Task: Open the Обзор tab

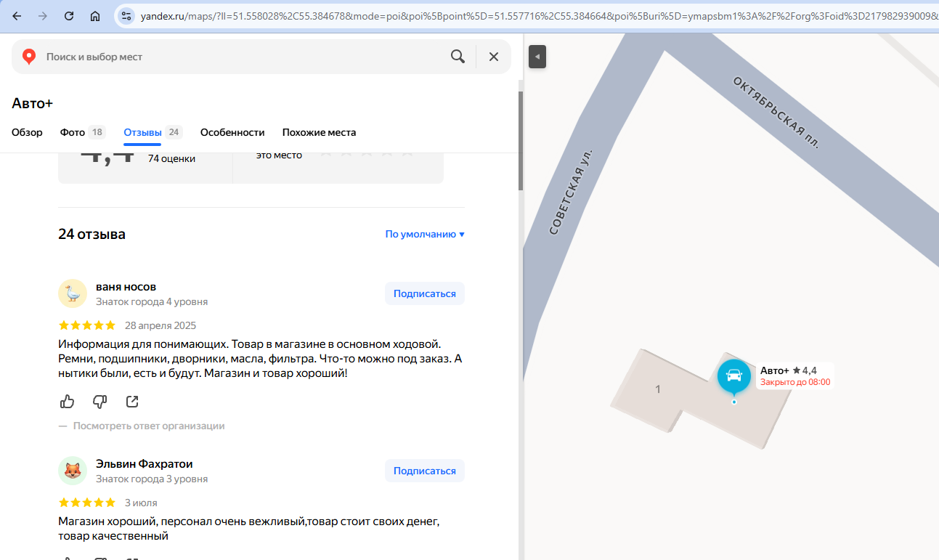Action: (27, 132)
